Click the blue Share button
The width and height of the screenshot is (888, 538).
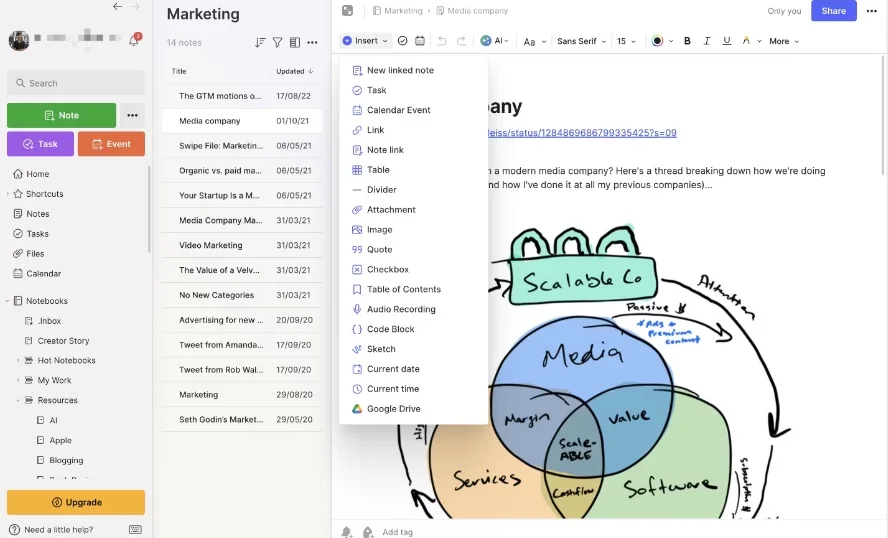point(833,11)
